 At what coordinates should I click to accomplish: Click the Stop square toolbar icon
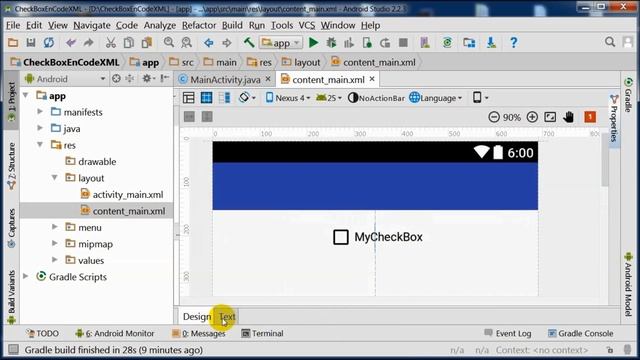403,42
